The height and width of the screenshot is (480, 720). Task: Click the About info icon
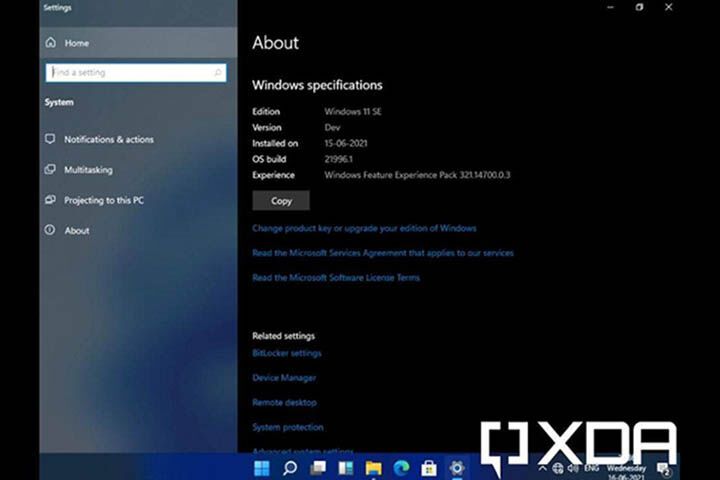pos(50,230)
